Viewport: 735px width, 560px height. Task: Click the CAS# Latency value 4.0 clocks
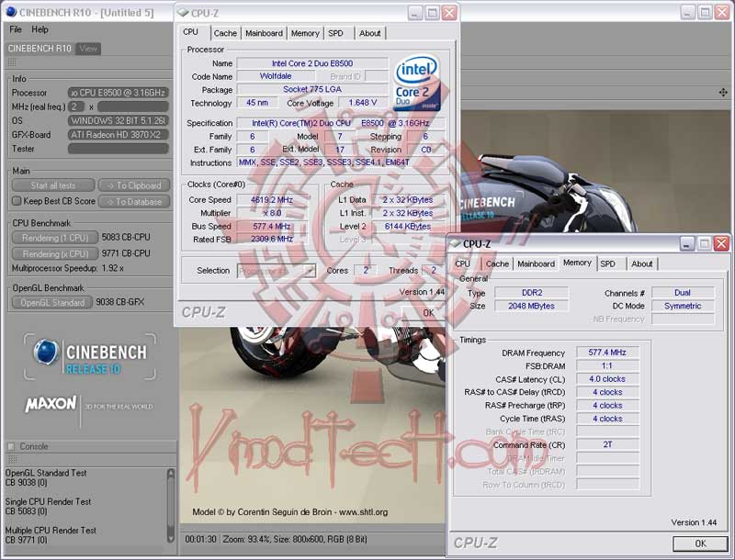click(x=607, y=379)
